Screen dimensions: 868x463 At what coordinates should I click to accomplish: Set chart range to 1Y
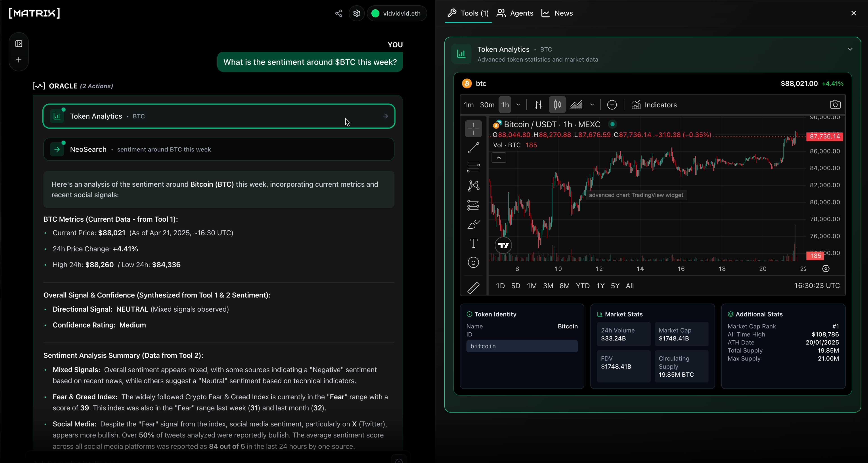(600, 286)
